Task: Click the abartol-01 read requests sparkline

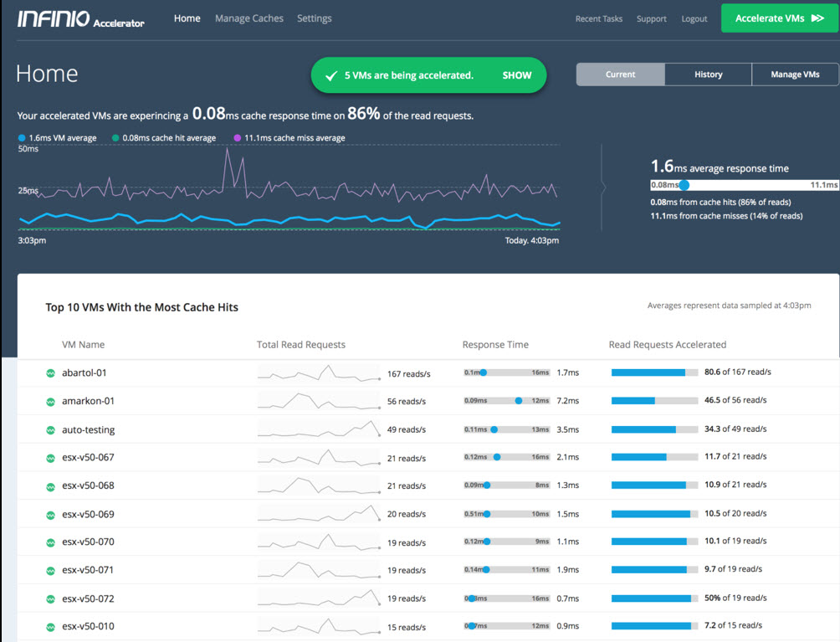Action: point(319,372)
